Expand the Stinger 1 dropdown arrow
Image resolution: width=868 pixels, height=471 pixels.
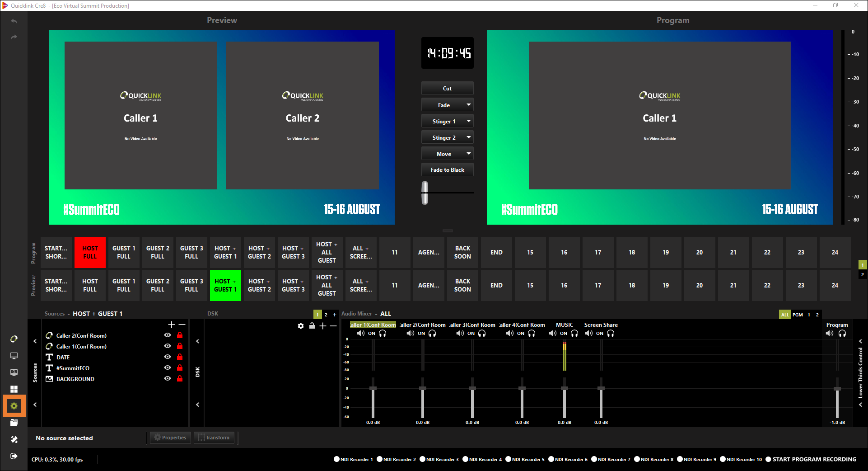[469, 121]
